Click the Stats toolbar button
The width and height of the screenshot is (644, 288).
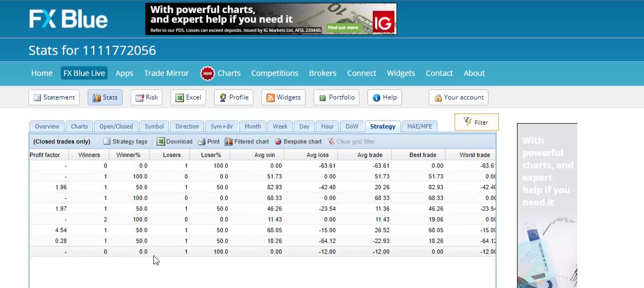pyautogui.click(x=105, y=97)
